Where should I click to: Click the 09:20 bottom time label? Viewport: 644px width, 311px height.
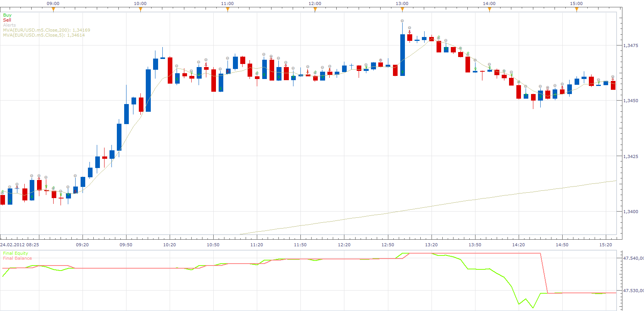(x=82, y=245)
